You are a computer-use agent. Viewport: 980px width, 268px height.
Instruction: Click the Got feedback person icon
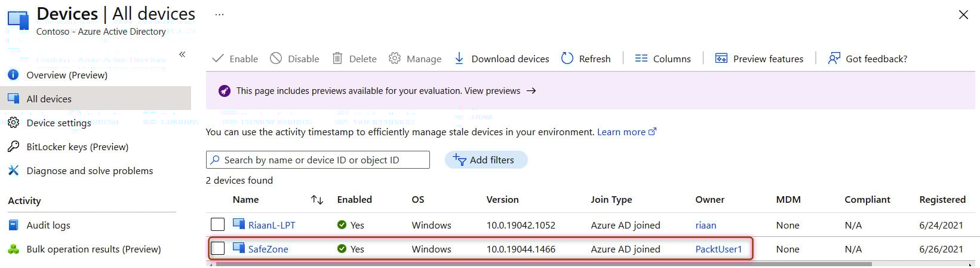pos(834,58)
